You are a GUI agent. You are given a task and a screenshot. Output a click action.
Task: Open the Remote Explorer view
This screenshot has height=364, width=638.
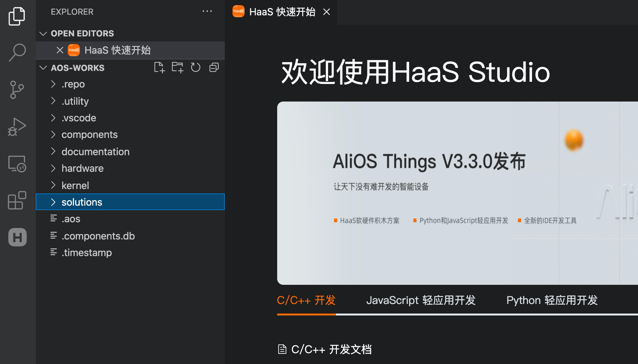pyautogui.click(x=17, y=164)
